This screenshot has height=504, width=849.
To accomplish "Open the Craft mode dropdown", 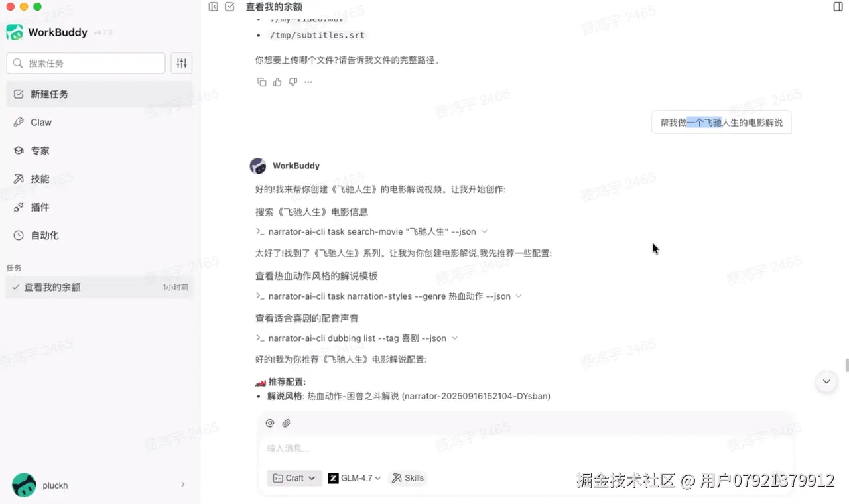I will (294, 478).
